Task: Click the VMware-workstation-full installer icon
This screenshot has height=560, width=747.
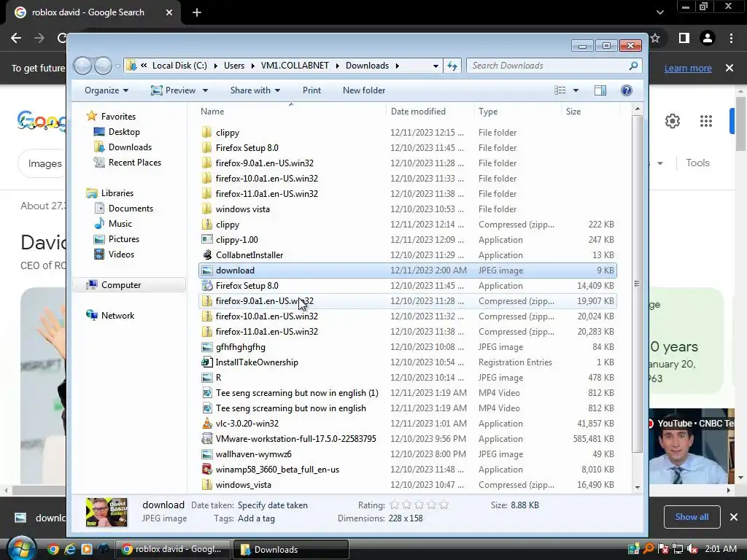Action: [206, 438]
